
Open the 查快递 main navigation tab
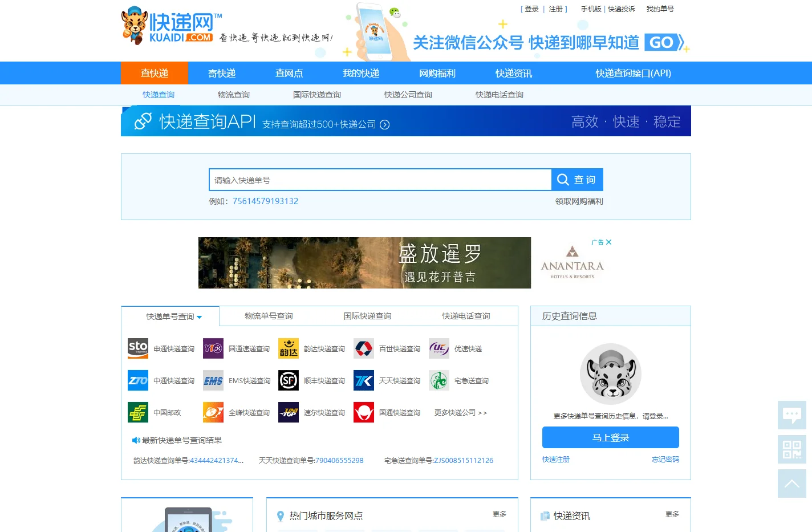pos(155,73)
